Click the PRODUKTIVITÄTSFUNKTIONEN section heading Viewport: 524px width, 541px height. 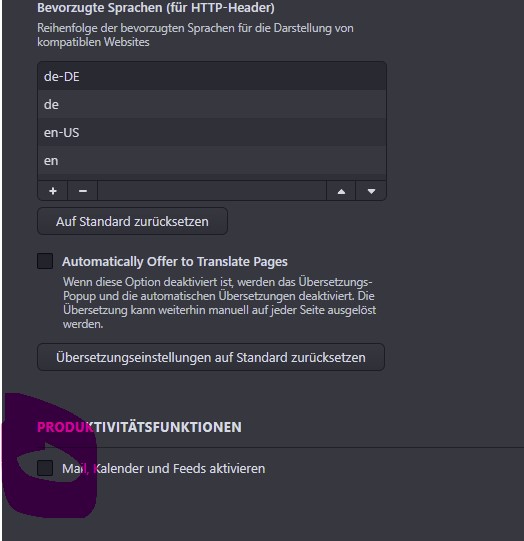(139, 427)
